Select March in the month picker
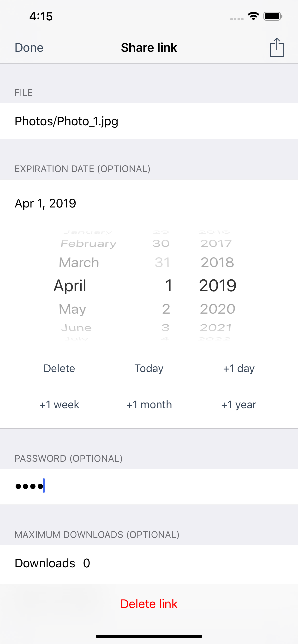 tap(79, 263)
